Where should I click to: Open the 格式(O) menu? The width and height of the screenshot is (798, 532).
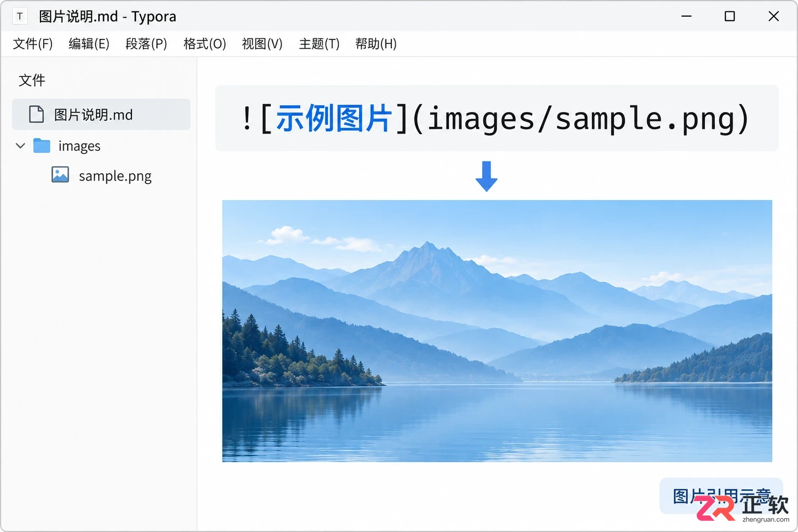(204, 44)
